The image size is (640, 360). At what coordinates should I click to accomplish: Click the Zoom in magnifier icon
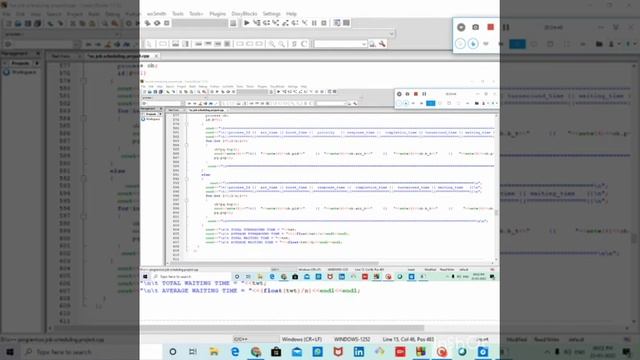(x=271, y=44)
